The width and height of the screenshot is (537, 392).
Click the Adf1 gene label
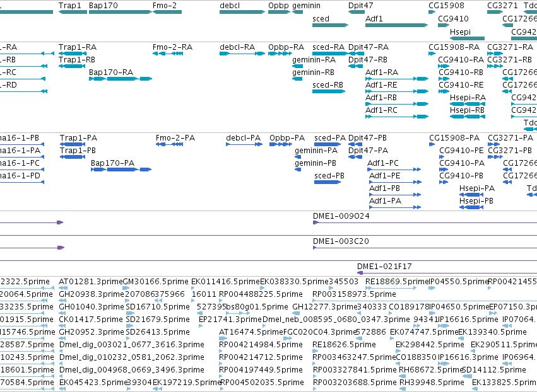click(x=374, y=19)
